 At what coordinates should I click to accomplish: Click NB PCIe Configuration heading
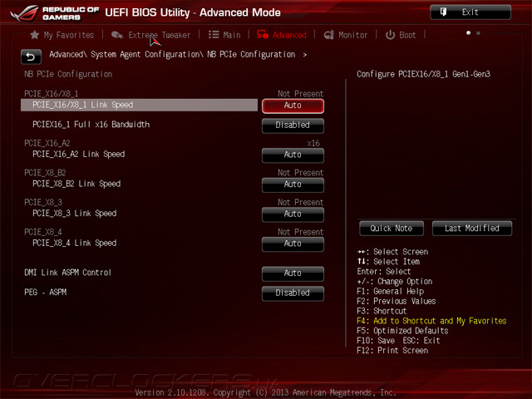[68, 74]
